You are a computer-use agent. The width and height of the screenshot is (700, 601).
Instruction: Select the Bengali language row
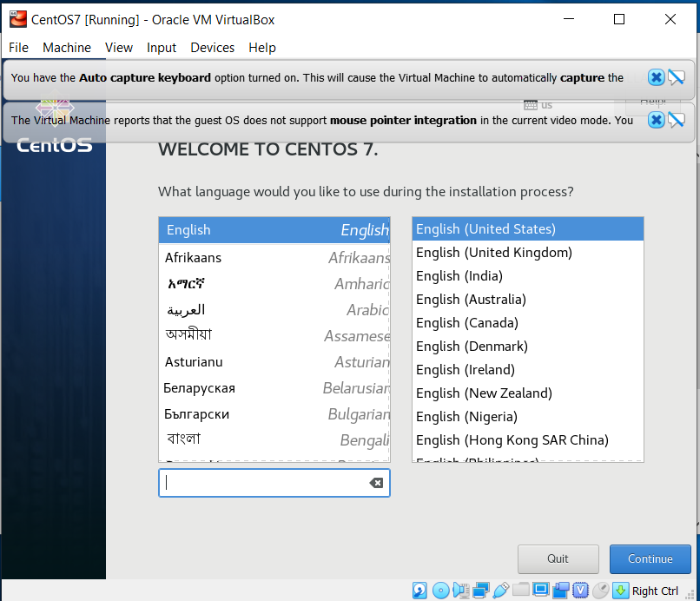[x=274, y=440]
